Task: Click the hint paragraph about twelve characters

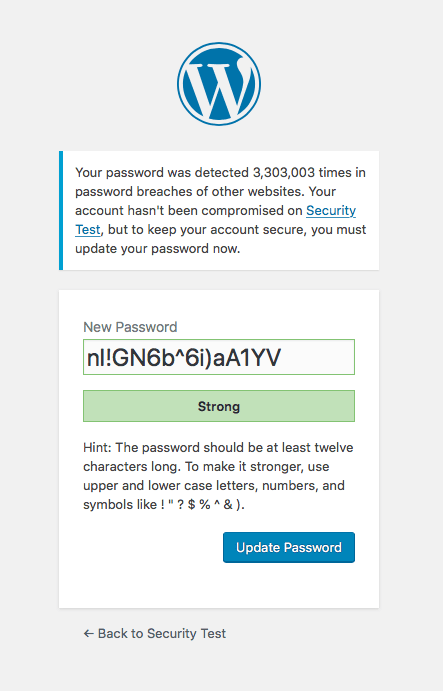Action: point(219,476)
